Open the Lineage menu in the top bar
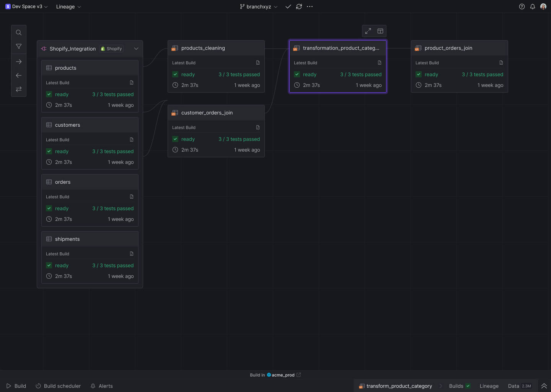This screenshot has height=392, width=551. (68, 7)
